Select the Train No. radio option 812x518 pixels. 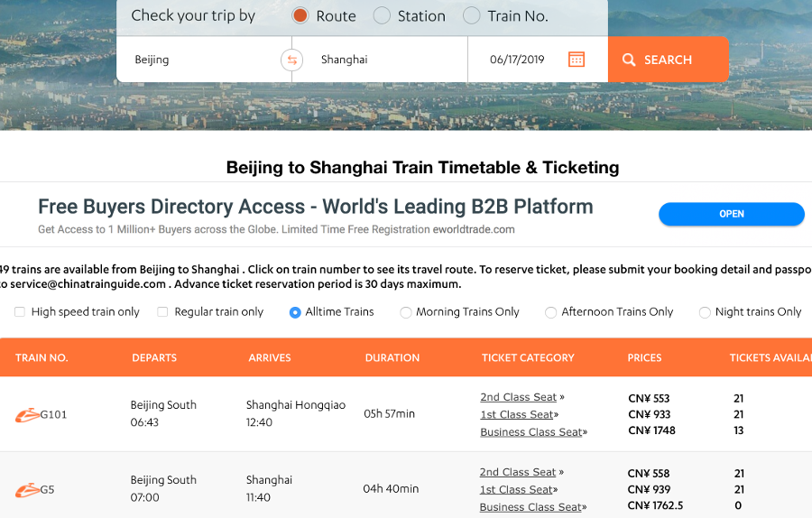click(x=471, y=16)
